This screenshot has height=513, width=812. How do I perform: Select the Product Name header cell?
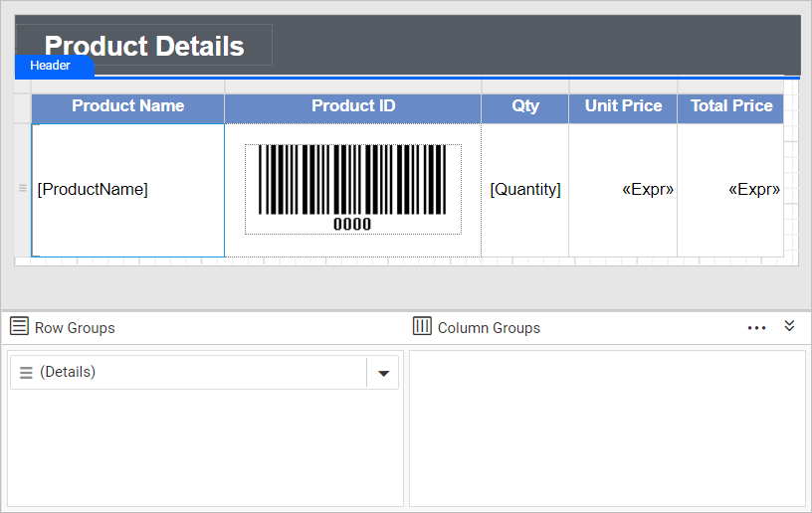tap(128, 108)
